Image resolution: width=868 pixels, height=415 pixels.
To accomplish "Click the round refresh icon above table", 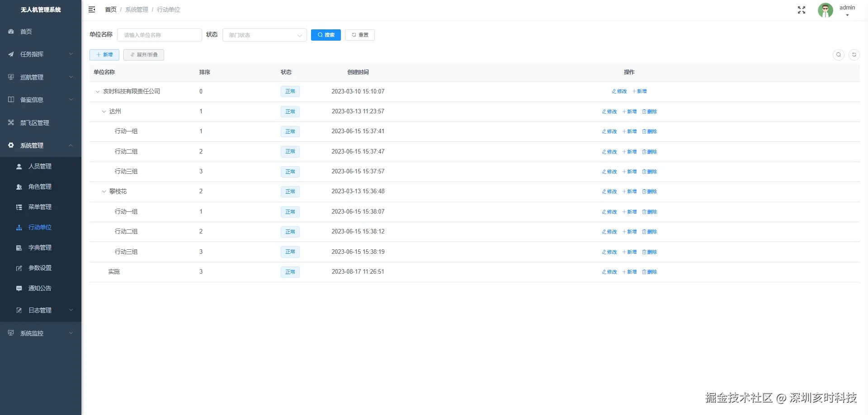I will tap(854, 55).
